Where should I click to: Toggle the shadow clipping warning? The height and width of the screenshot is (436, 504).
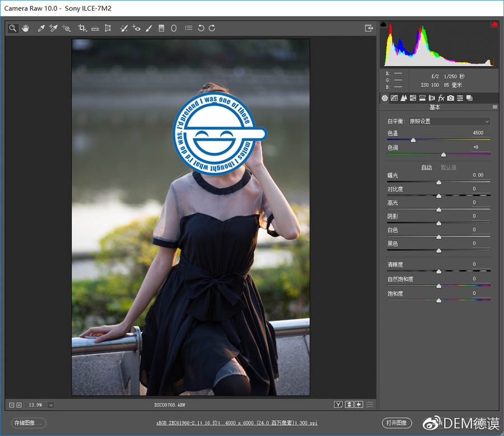384,25
